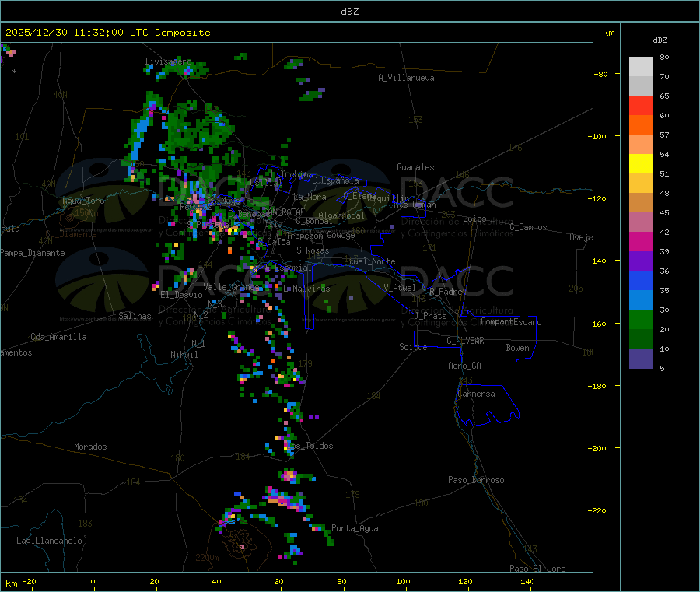Select the 'Guadales' place label

[x=415, y=167]
